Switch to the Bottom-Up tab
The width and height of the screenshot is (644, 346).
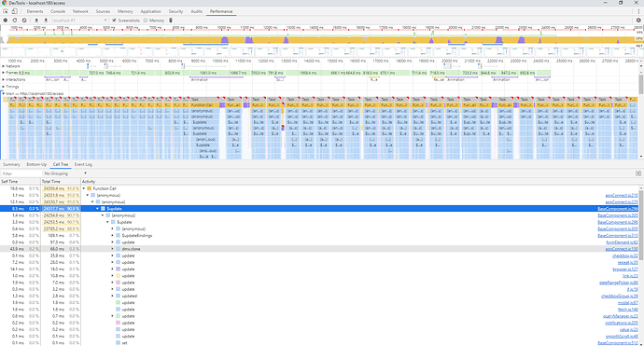[36, 164]
